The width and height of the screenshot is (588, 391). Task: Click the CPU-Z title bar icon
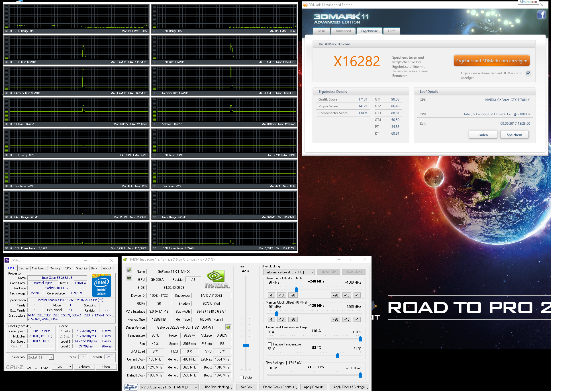pyautogui.click(x=7, y=260)
